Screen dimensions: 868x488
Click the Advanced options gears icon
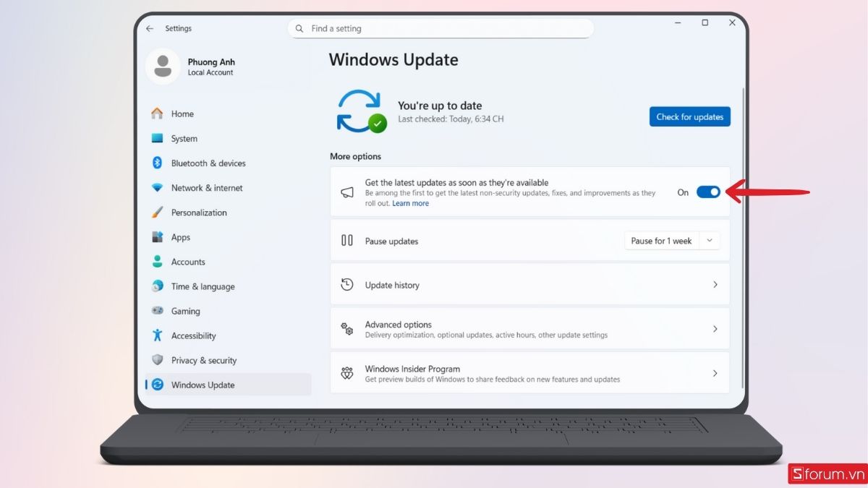(x=347, y=329)
